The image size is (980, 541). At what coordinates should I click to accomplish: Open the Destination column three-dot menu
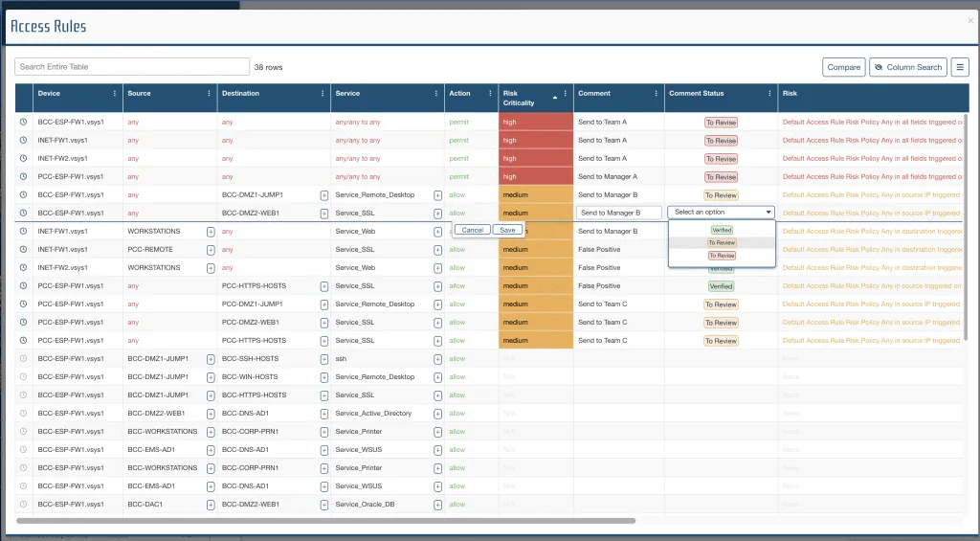pos(321,94)
